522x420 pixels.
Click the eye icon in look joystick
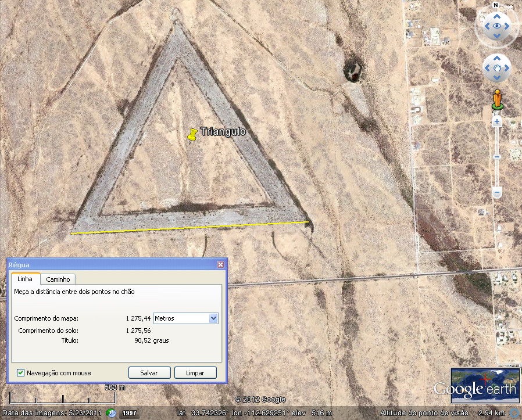[497, 26]
